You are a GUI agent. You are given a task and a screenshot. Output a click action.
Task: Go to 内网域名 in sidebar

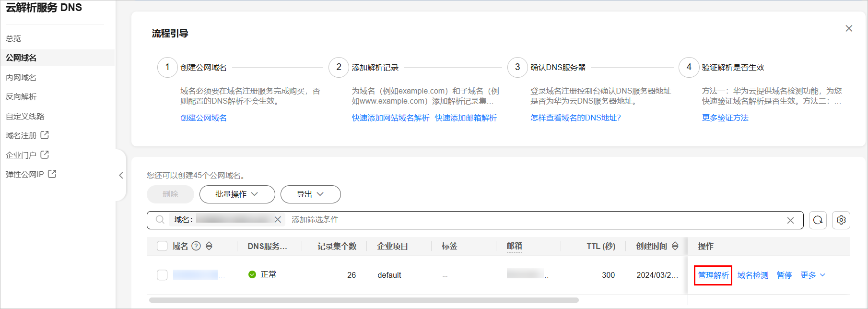coord(21,77)
